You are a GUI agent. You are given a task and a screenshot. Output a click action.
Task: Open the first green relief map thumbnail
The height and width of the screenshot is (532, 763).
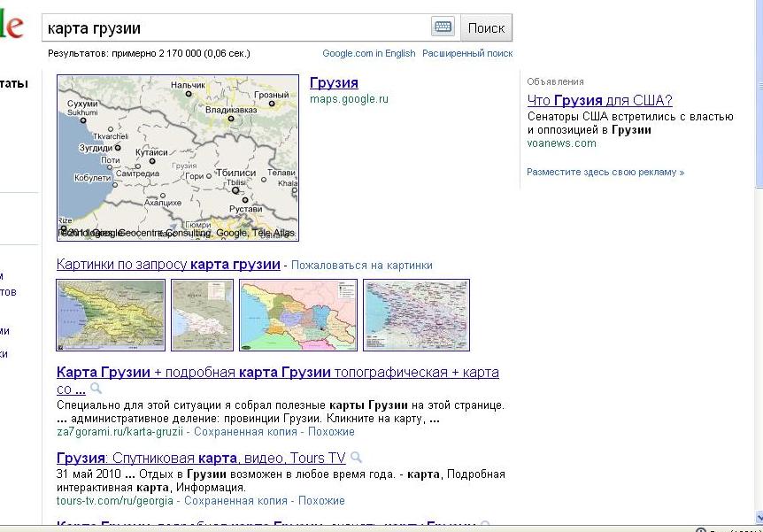coord(111,315)
